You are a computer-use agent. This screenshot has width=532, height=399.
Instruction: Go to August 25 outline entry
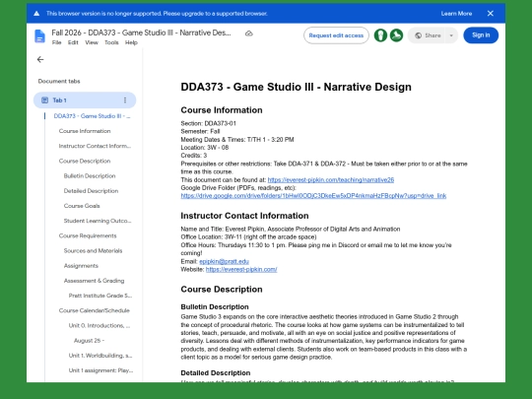[89, 340]
